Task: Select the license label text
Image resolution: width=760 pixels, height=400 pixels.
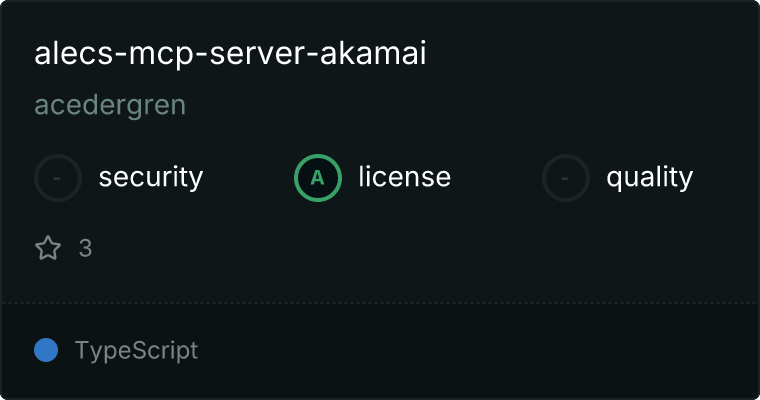Action: [x=405, y=176]
